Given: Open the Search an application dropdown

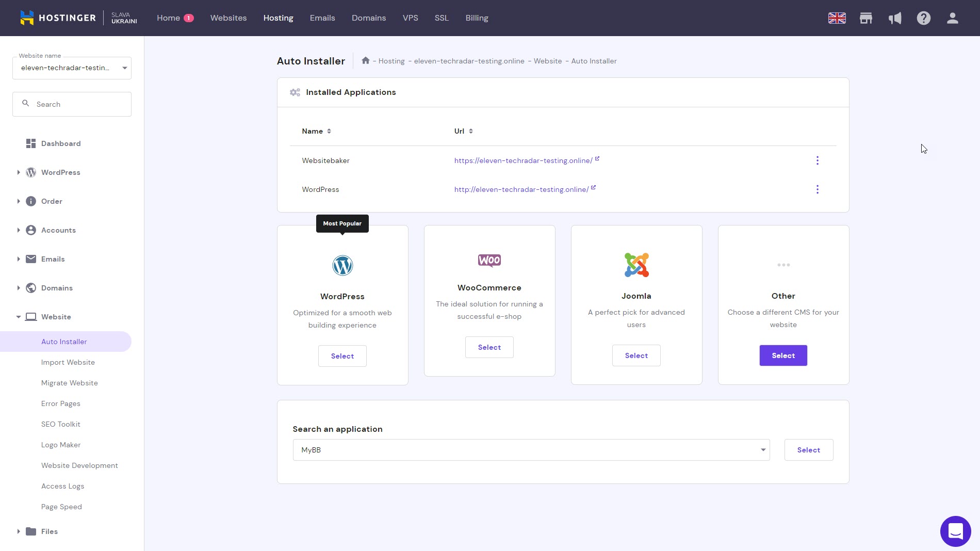Looking at the screenshot, I should [x=531, y=450].
